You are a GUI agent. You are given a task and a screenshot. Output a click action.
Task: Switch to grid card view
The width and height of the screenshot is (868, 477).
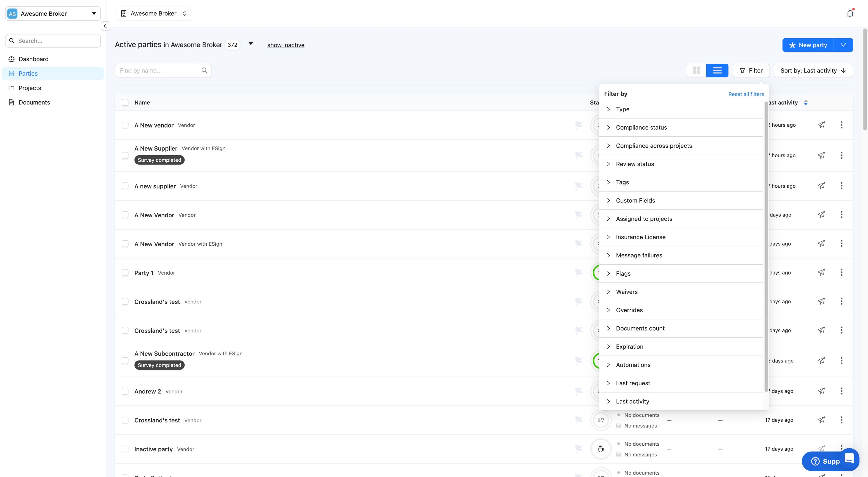(696, 70)
